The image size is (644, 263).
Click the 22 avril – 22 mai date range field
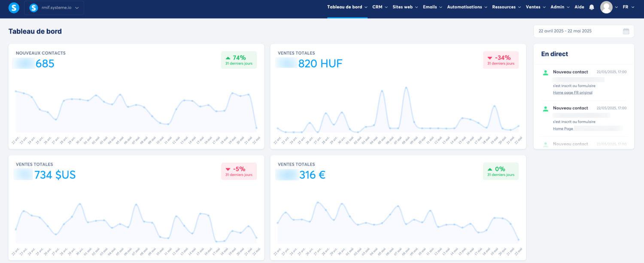[x=577, y=31]
